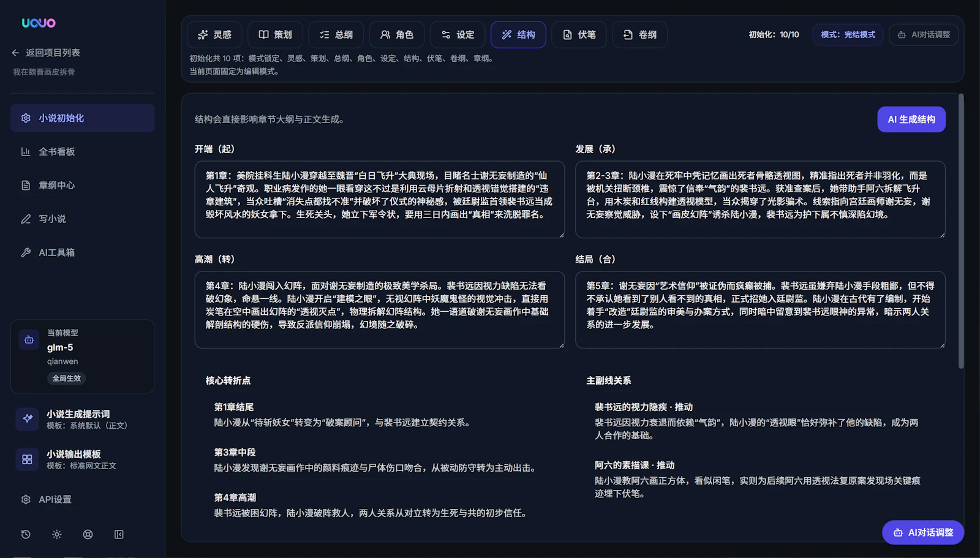
Task: Click inside the 高潮（转） text area
Action: pos(380,310)
